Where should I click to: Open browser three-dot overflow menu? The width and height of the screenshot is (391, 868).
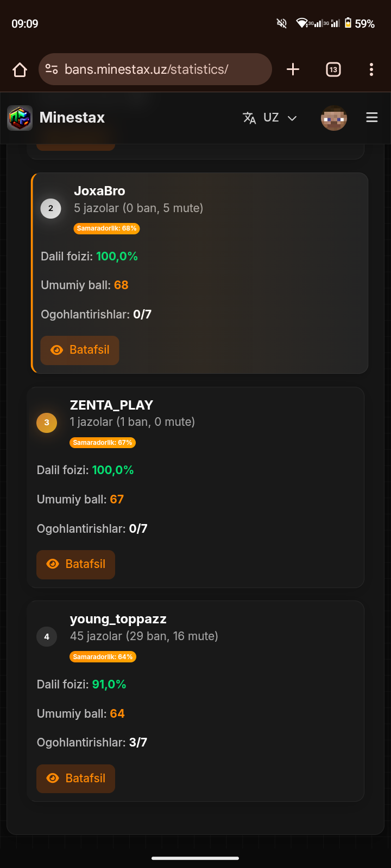[371, 69]
